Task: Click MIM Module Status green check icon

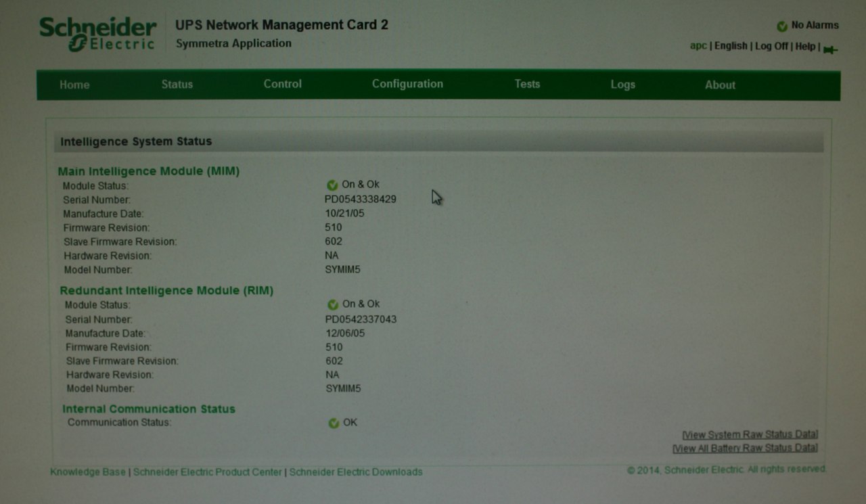Action: pyautogui.click(x=332, y=185)
